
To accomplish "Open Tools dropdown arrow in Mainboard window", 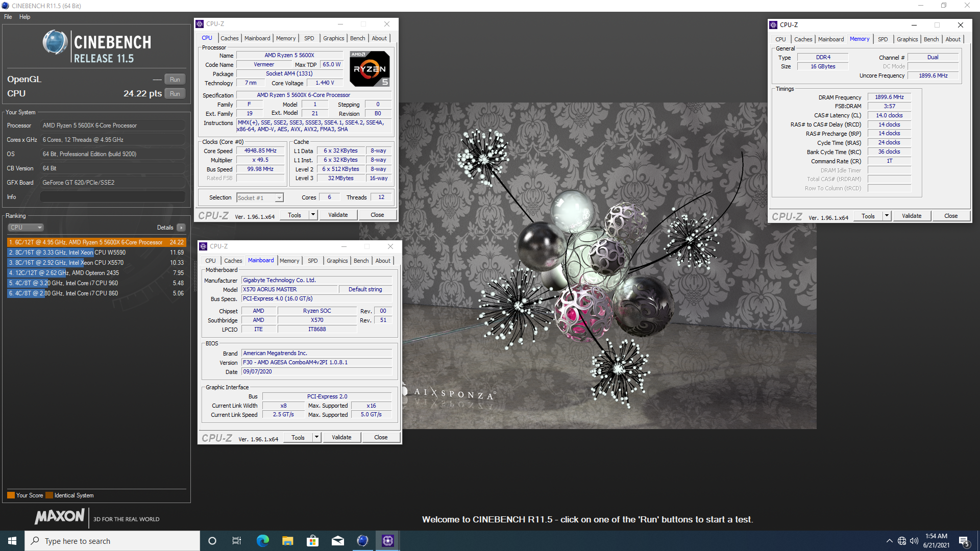I will coord(317,438).
